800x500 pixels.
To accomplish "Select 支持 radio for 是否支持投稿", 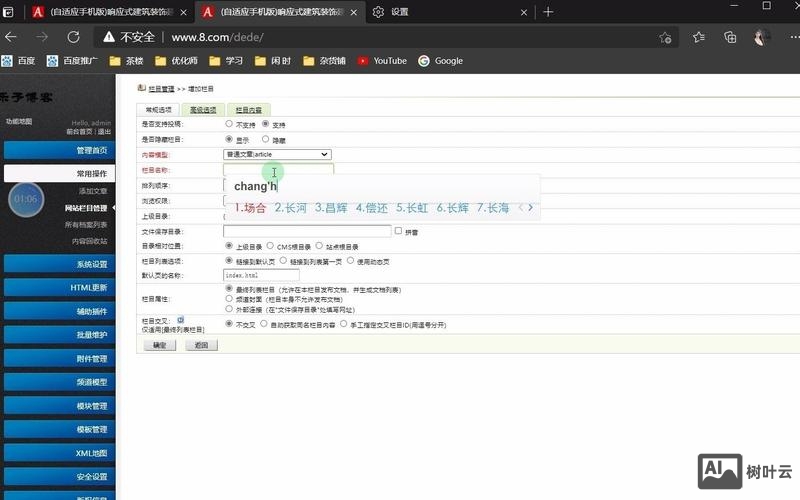I will (x=265, y=123).
